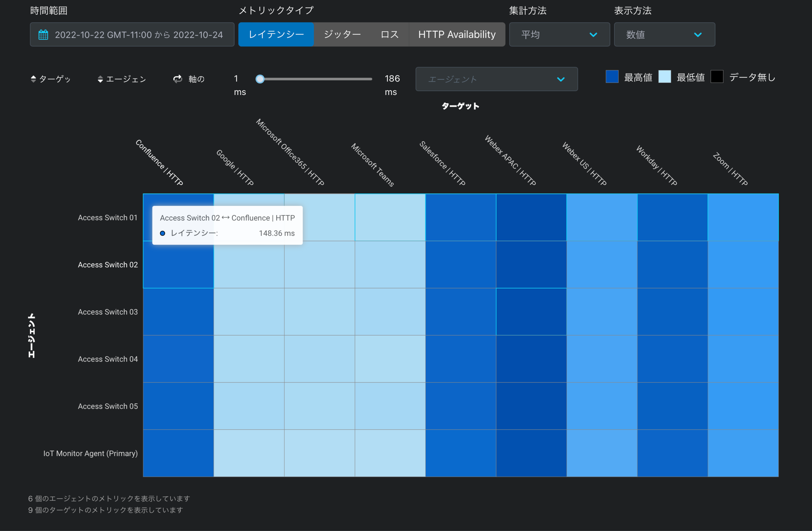Viewport: 812px width, 531px height.
Task: Click the vertical エージェント axis title
Action: point(31,335)
